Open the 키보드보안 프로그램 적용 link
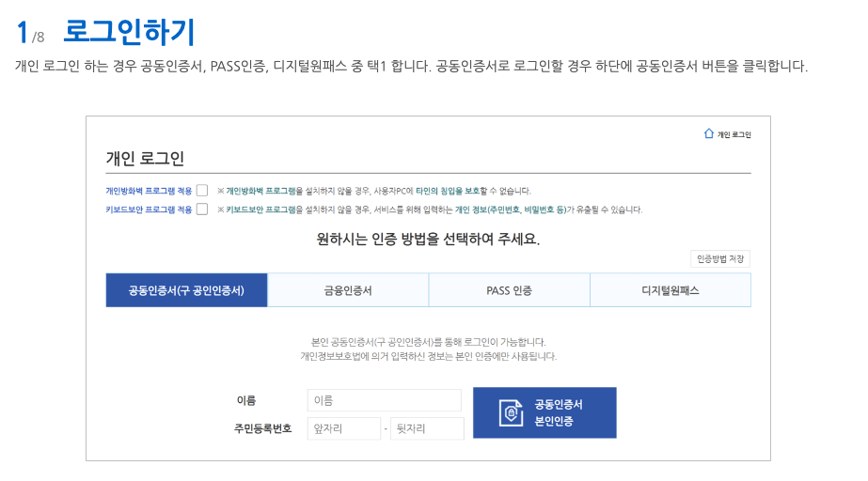Viewport: 868px width, 481px height. point(149,209)
